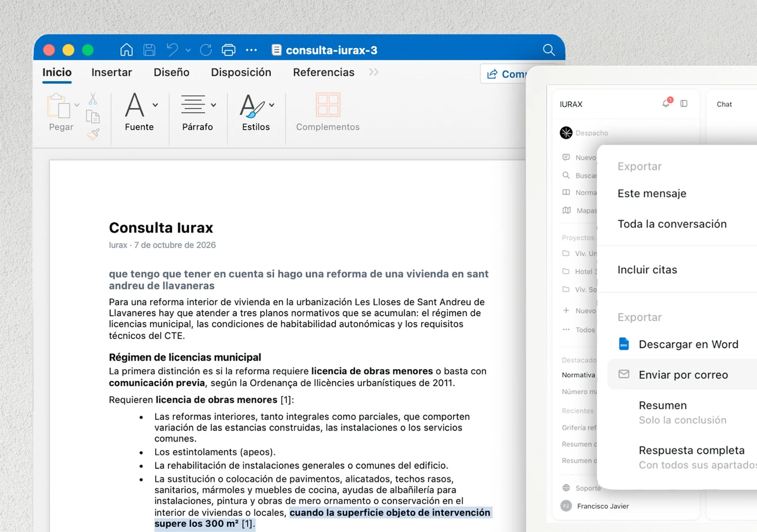Click the Cut scissors icon
The image size is (757, 532).
tap(93, 99)
